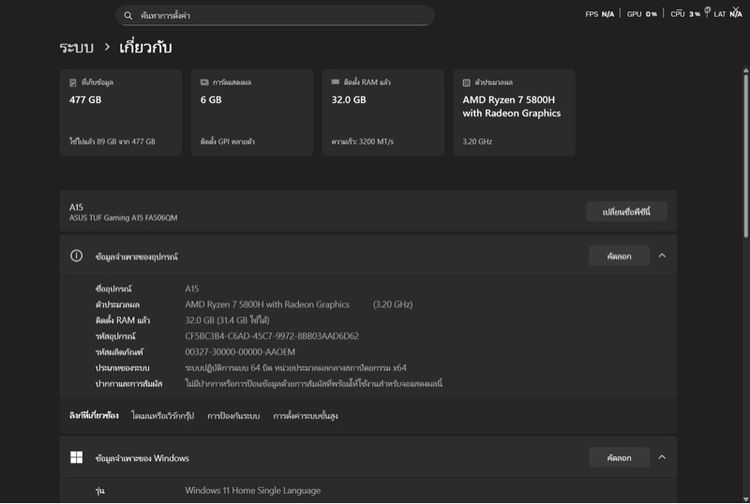750x504 pixels.
Task: Click the GPU usage overlay indicator
Action: [641, 14]
